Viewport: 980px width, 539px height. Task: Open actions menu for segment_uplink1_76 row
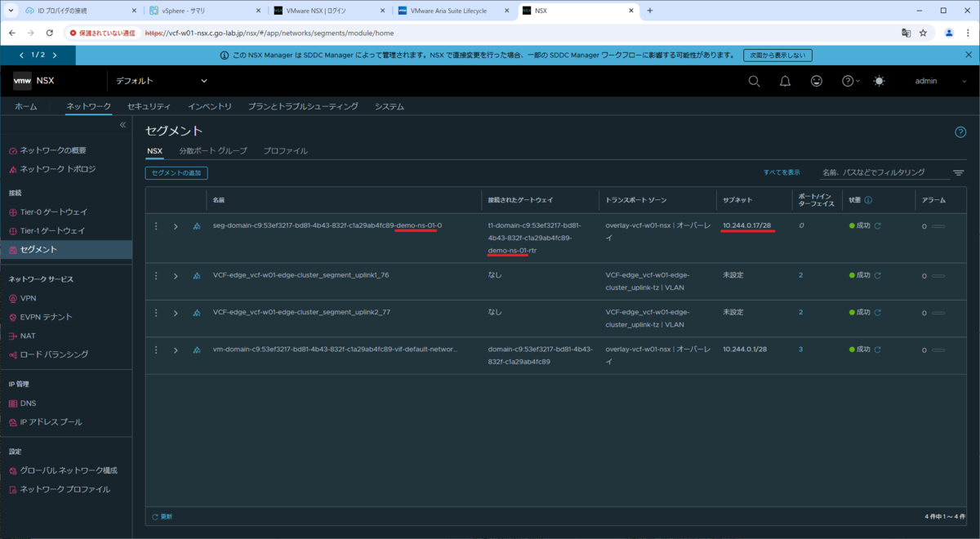click(x=156, y=276)
